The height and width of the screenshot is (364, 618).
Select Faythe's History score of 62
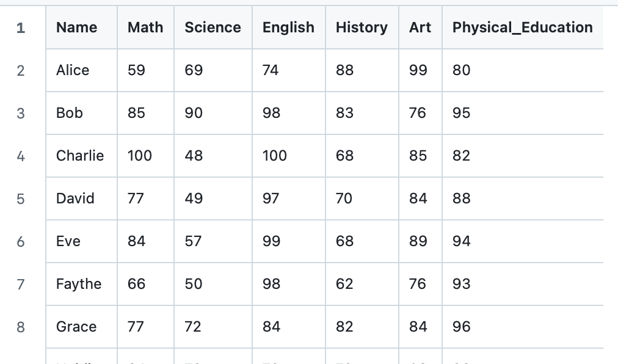pos(344,284)
